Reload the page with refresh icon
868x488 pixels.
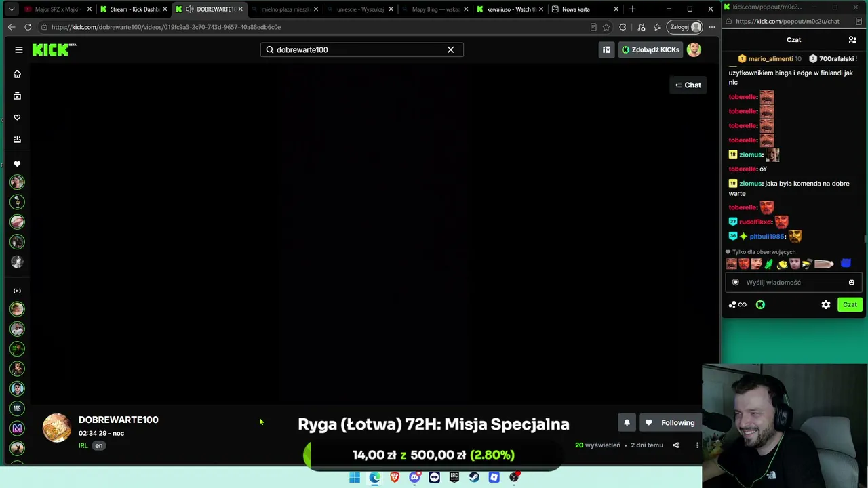tap(28, 27)
